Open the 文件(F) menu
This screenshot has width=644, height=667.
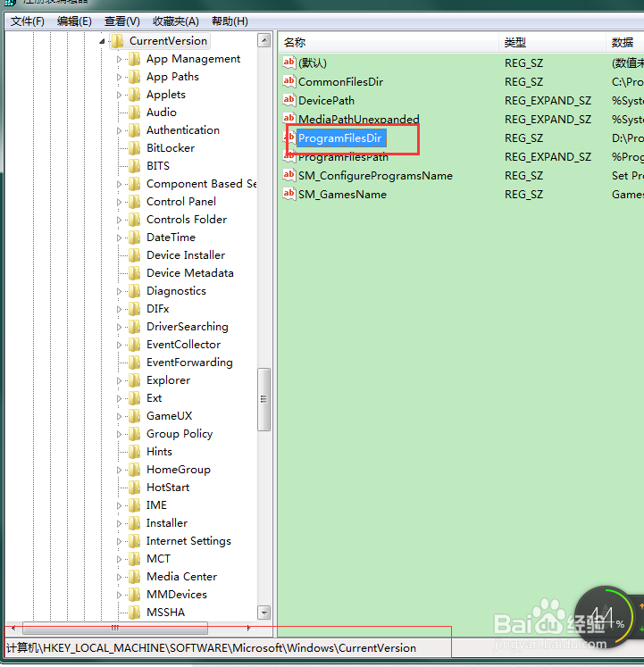pyautogui.click(x=27, y=21)
